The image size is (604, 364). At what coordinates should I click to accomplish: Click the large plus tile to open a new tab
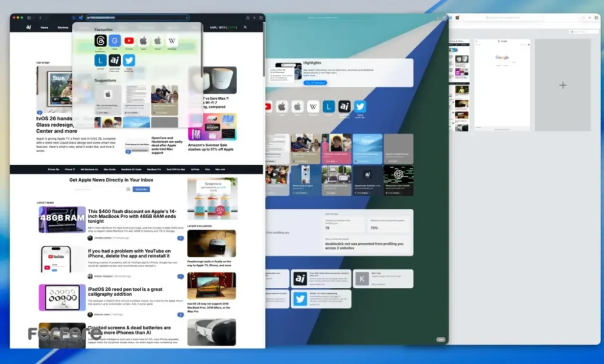click(563, 85)
